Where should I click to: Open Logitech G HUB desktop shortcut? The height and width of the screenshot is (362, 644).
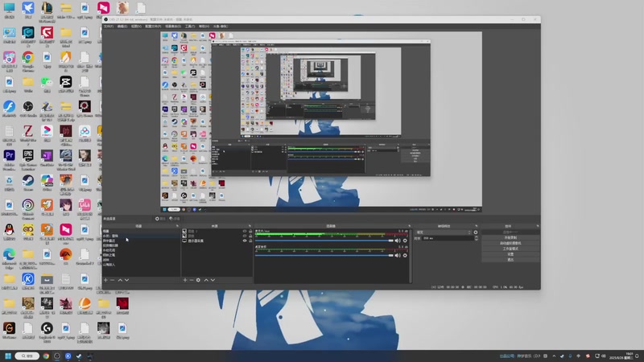point(47,331)
